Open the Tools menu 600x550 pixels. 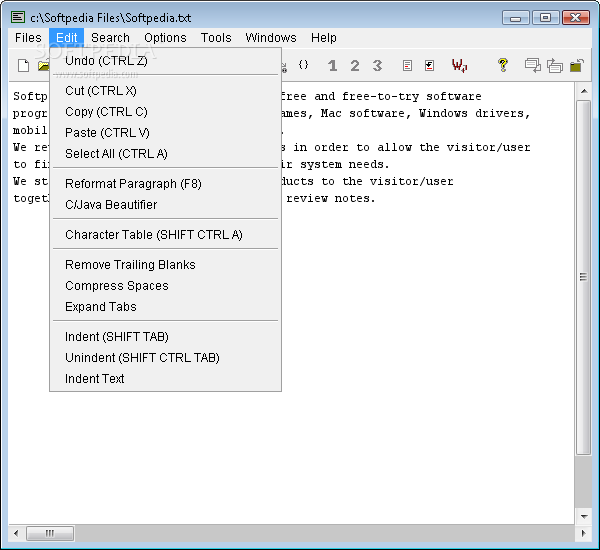tap(216, 38)
